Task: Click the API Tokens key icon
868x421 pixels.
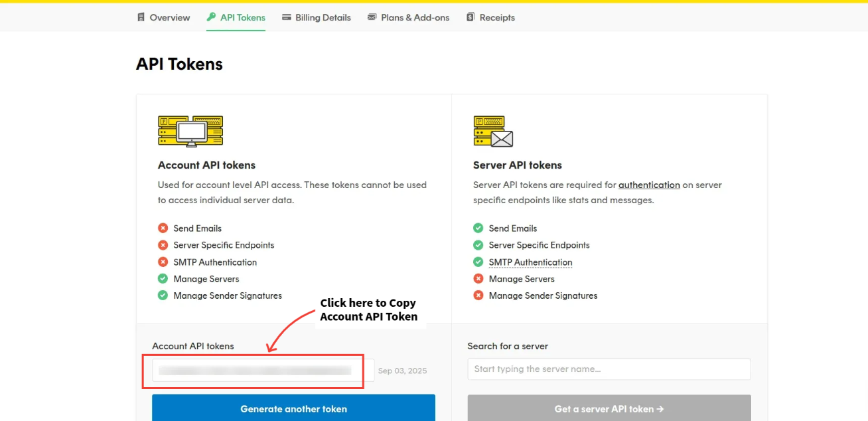Action: (x=211, y=17)
